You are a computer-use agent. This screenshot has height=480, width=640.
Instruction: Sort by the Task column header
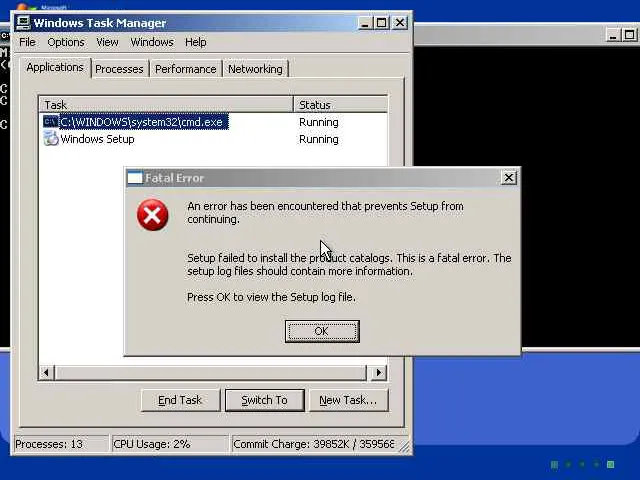(167, 104)
